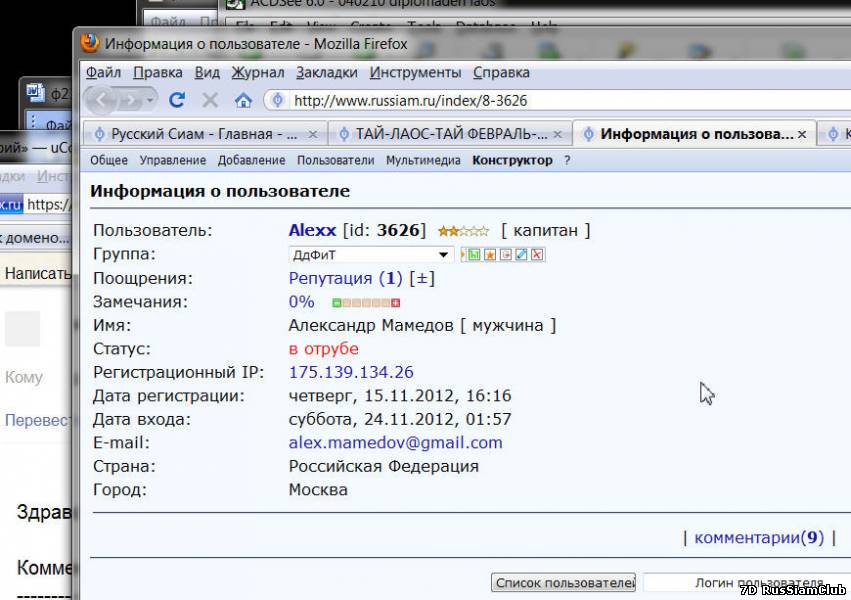This screenshot has height=600, width=851.
Task: Open the Пользователи admin bar menu
Action: [335, 161]
